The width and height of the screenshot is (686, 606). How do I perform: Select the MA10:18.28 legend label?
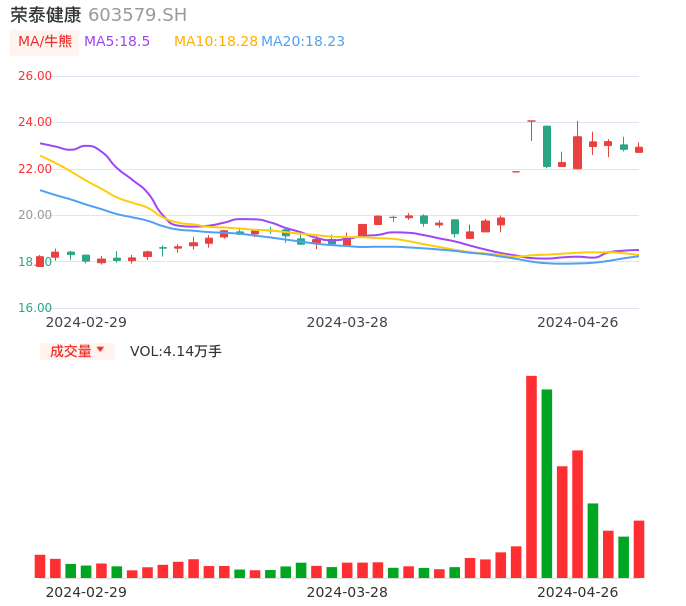click(216, 42)
